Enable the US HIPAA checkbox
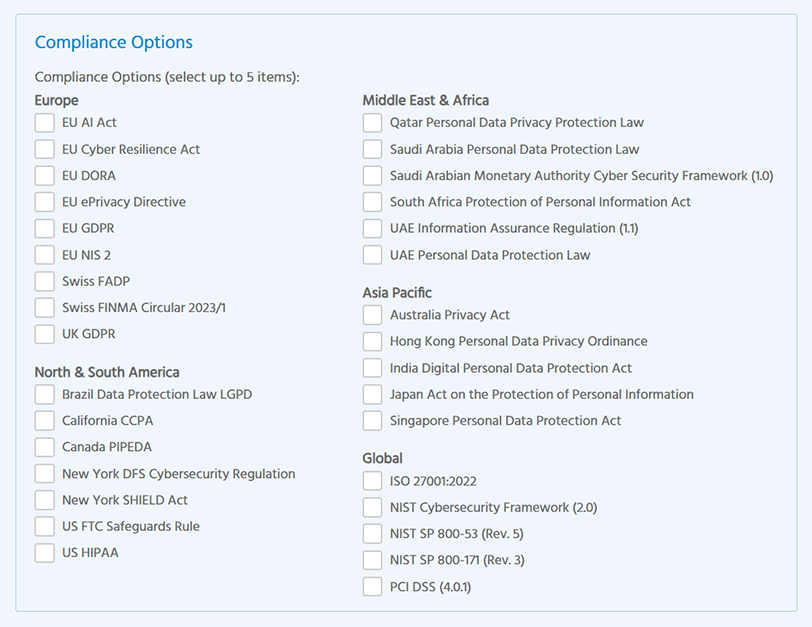 click(44, 552)
